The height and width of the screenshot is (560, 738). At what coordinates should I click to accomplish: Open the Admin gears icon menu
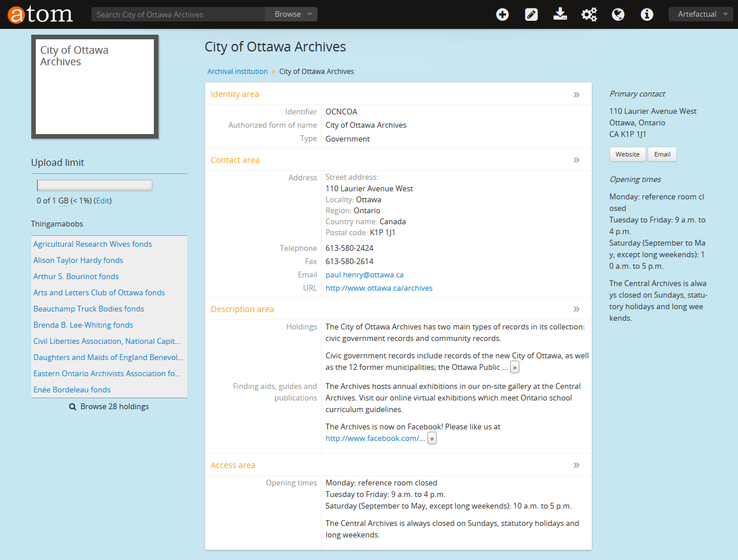(589, 14)
